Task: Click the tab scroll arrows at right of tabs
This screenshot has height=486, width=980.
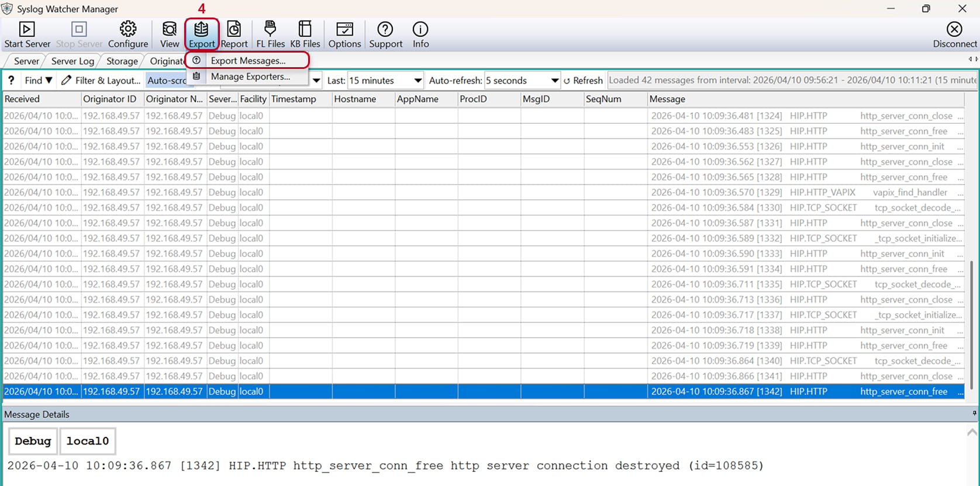Action: (x=973, y=59)
